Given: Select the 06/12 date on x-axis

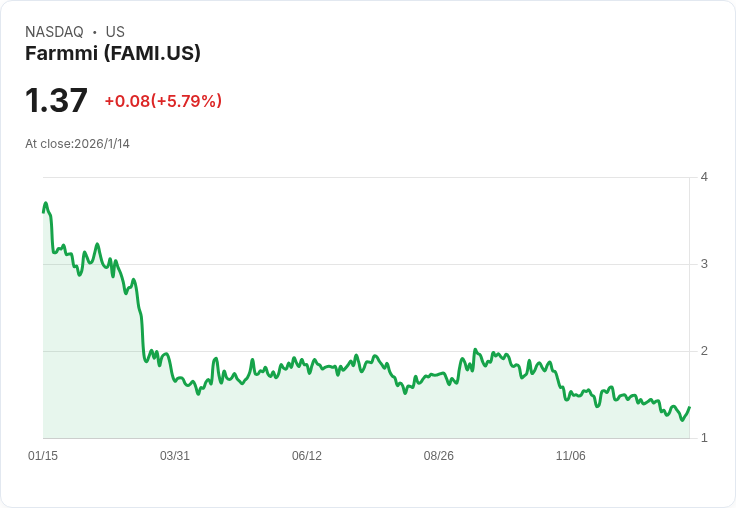Looking at the screenshot, I should (x=307, y=456).
